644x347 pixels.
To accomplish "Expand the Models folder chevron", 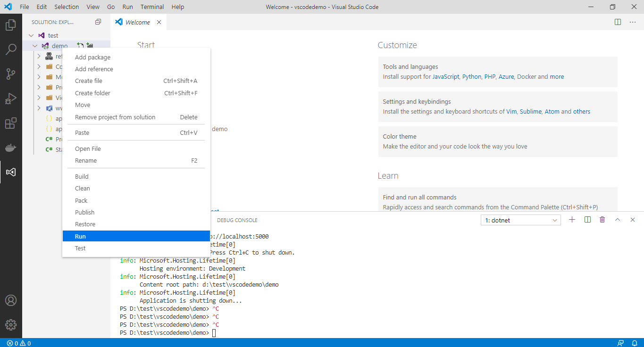I will tap(39, 77).
